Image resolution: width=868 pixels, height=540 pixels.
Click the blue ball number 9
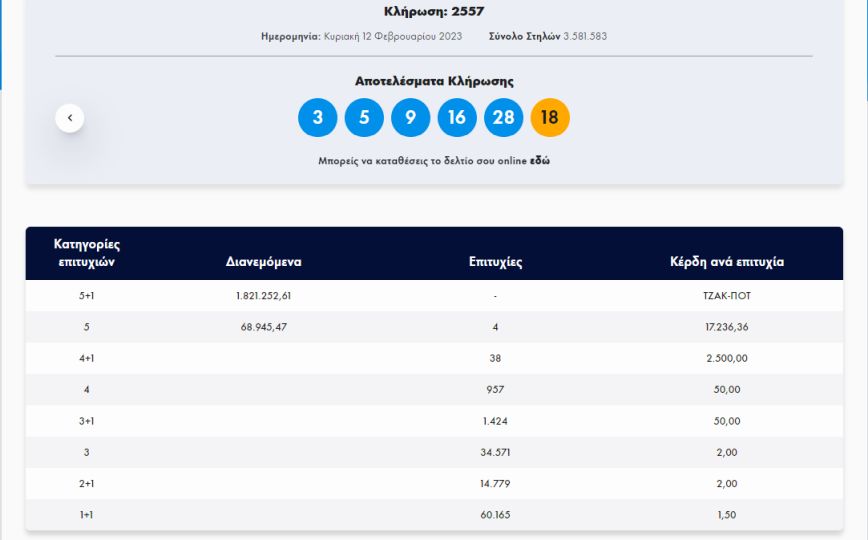[410, 118]
